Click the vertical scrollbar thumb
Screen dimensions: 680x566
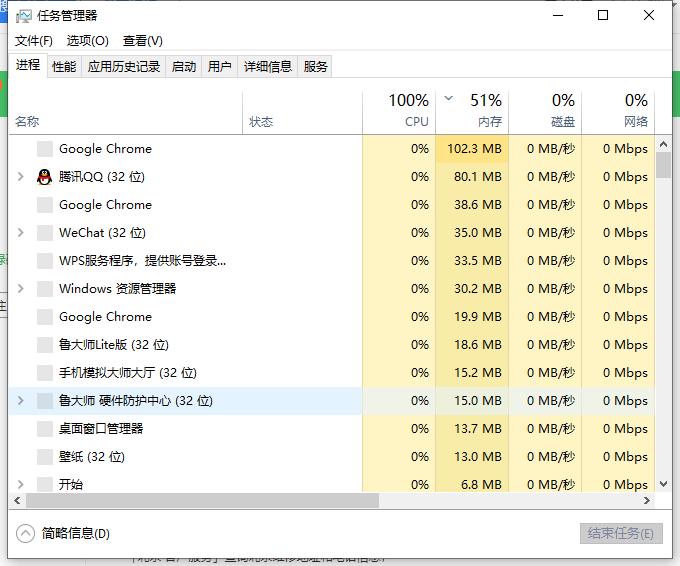[x=663, y=165]
